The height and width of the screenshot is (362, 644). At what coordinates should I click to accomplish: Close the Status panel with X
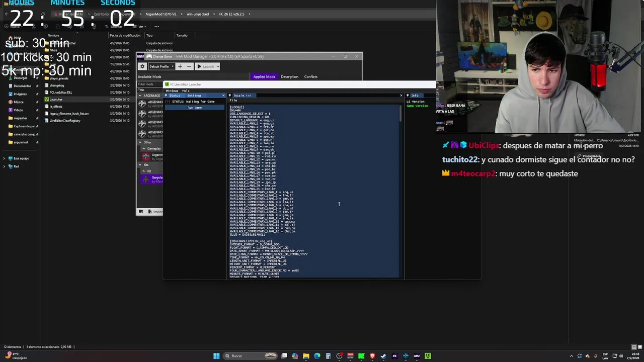coord(223,96)
